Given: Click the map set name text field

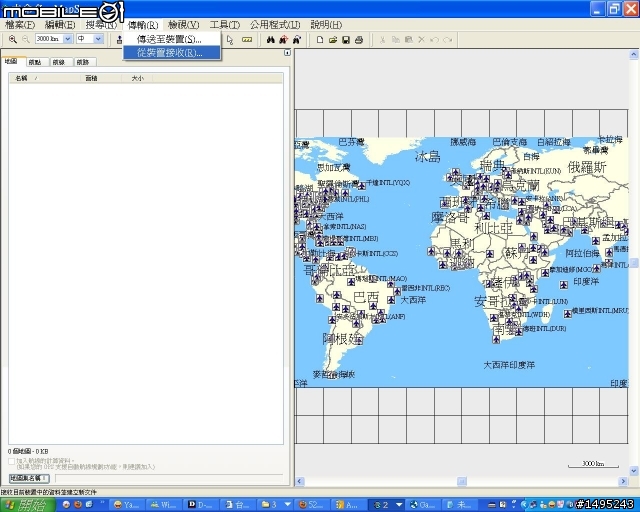Looking at the screenshot, I should click(x=169, y=478).
